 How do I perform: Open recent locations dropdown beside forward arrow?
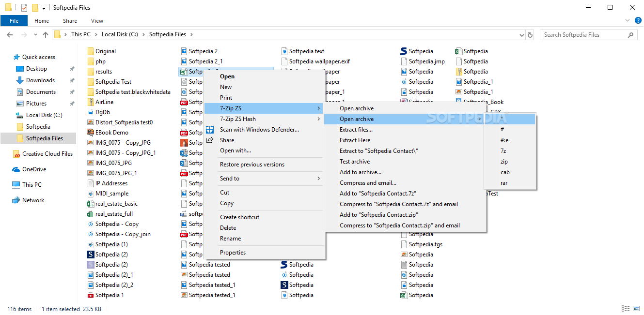tap(35, 35)
